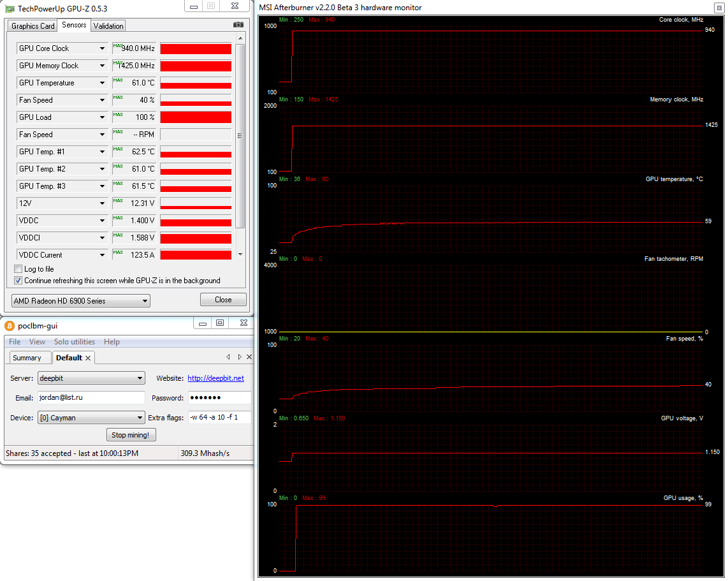Click the 12.31 V sensor value
This screenshot has width=728, height=581.
[x=143, y=203]
